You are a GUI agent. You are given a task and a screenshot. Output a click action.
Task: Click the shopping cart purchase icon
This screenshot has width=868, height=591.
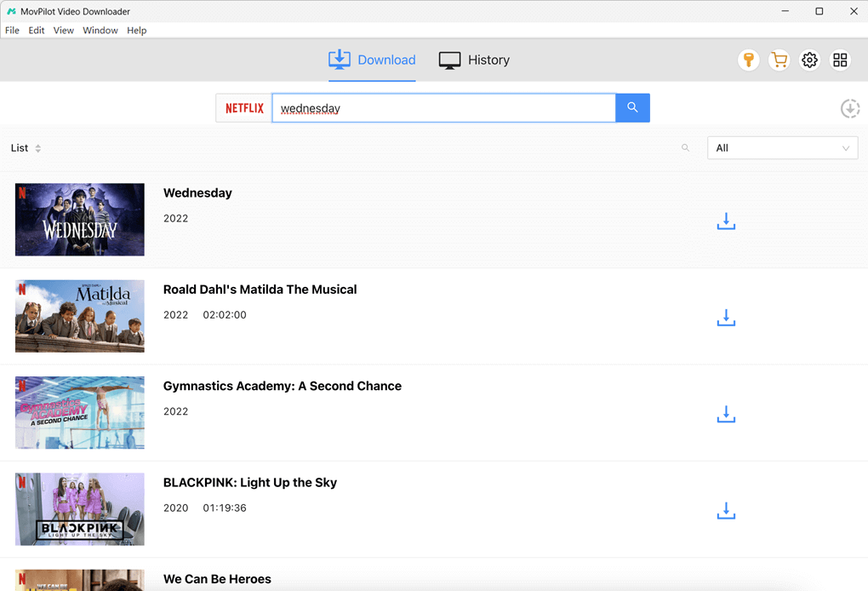779,60
